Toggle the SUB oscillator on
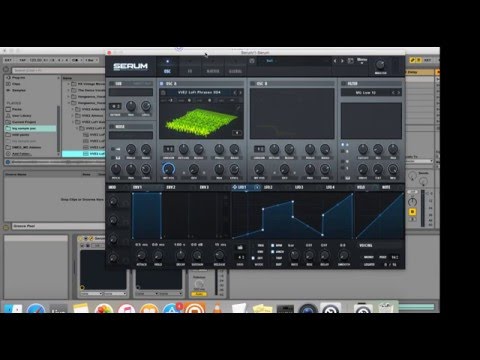The image size is (480, 360). point(112,84)
